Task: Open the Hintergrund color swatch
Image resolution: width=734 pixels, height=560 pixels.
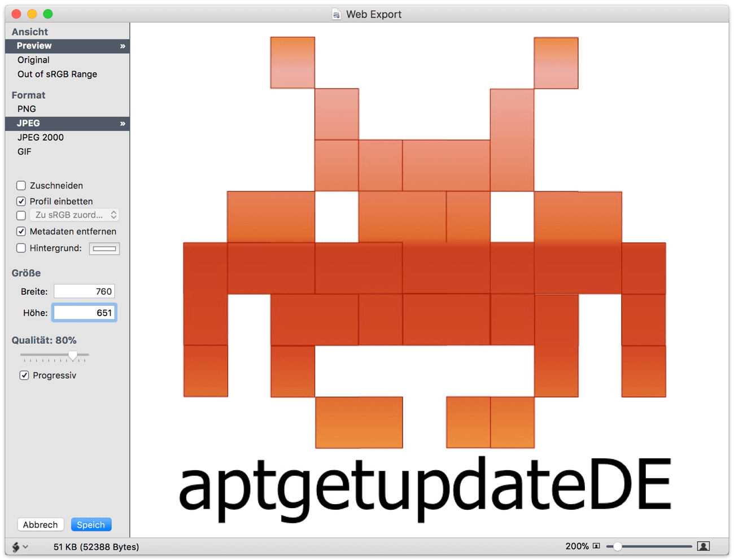Action: pyautogui.click(x=104, y=248)
